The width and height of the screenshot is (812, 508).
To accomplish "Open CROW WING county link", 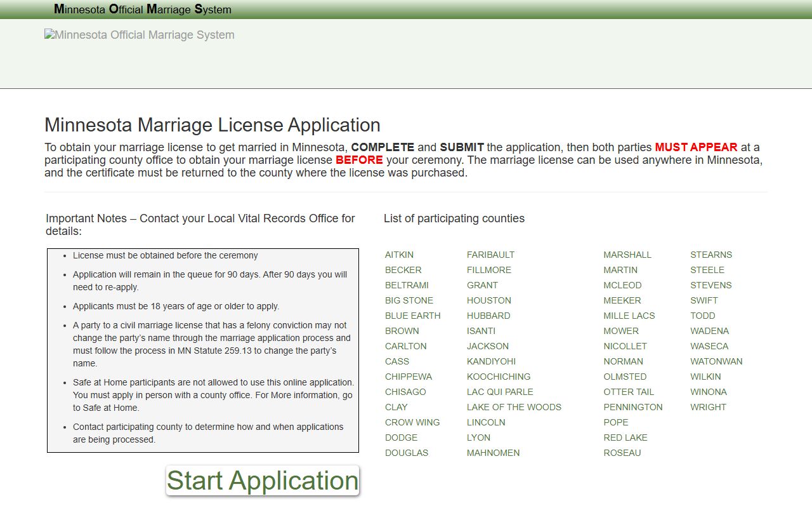I will 412,422.
